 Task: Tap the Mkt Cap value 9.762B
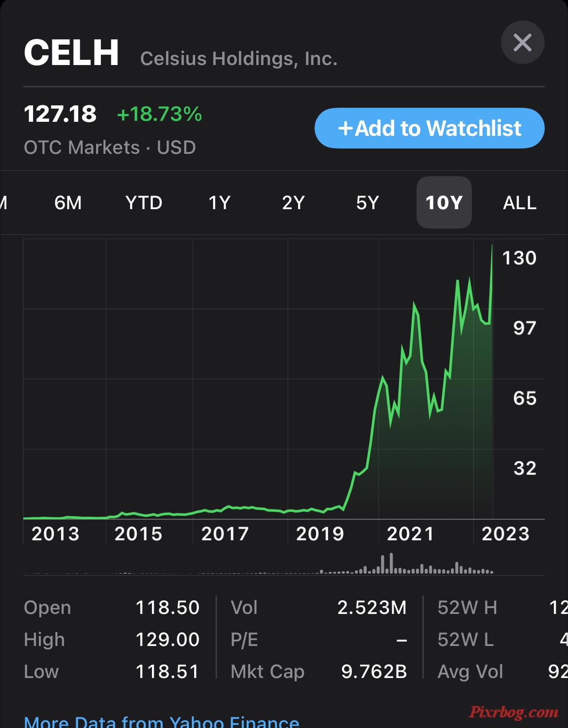[x=374, y=672]
